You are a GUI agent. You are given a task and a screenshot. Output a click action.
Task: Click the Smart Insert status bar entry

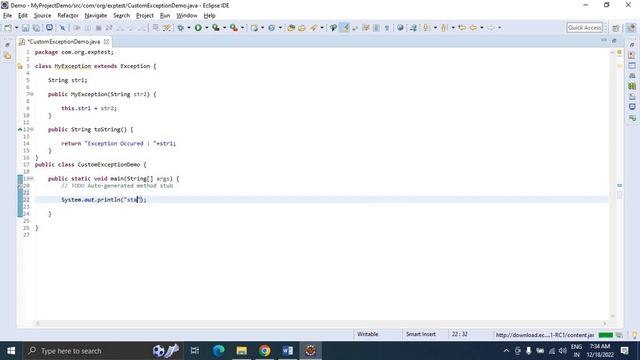[420, 334]
